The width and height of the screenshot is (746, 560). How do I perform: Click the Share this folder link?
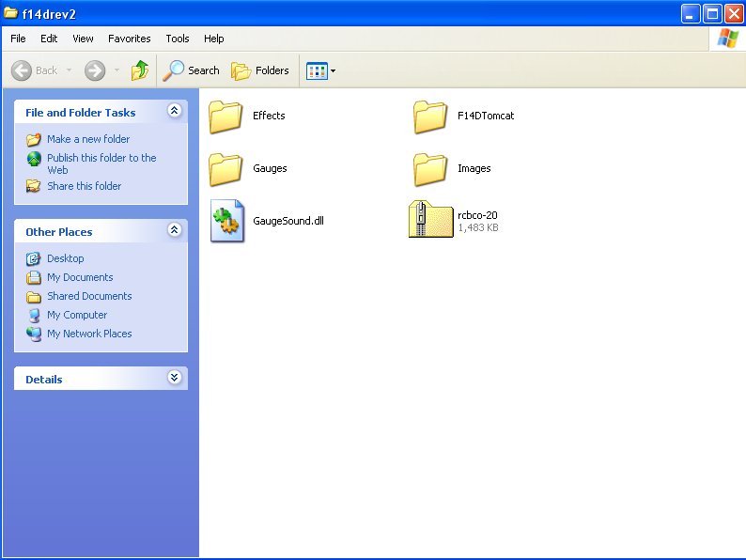click(x=84, y=186)
